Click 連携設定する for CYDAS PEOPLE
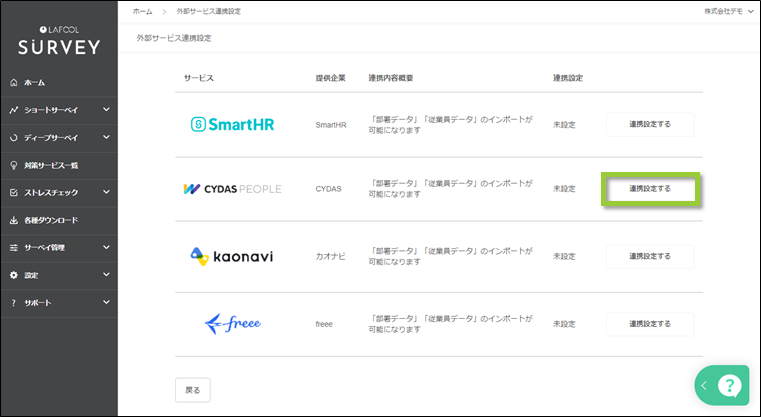 coord(649,188)
